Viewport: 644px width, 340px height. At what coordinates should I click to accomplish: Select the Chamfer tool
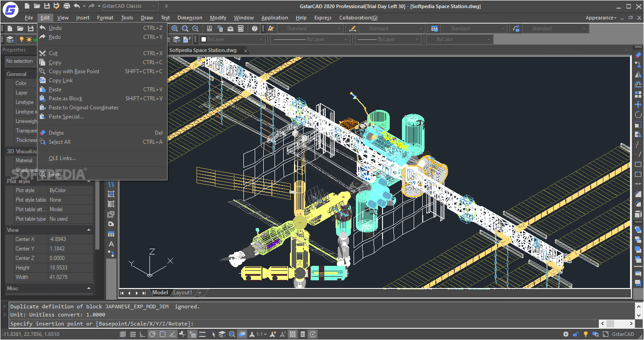tap(638, 194)
